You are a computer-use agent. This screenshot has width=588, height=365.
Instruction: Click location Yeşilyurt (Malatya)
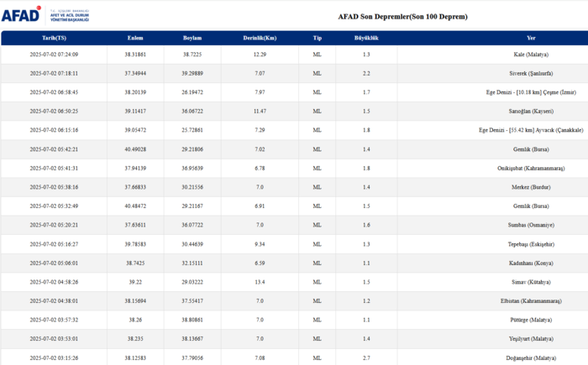(531, 339)
